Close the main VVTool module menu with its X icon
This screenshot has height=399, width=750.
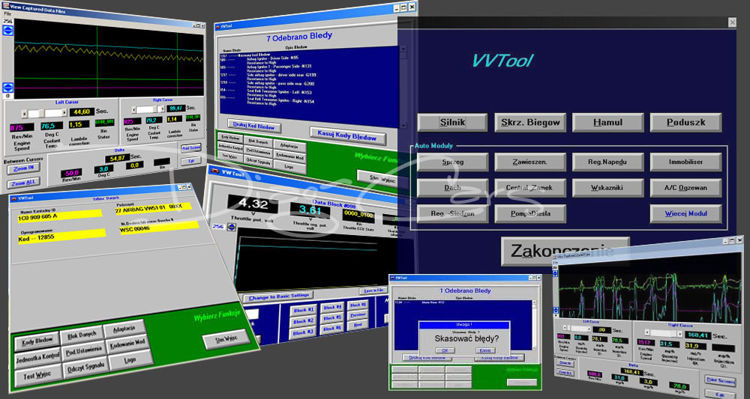(x=732, y=22)
